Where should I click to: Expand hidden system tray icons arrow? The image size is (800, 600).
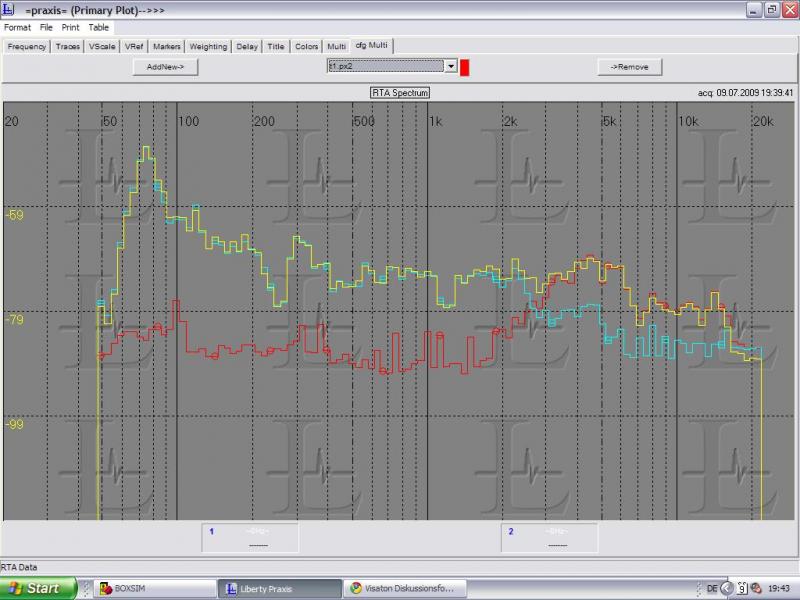[727, 588]
